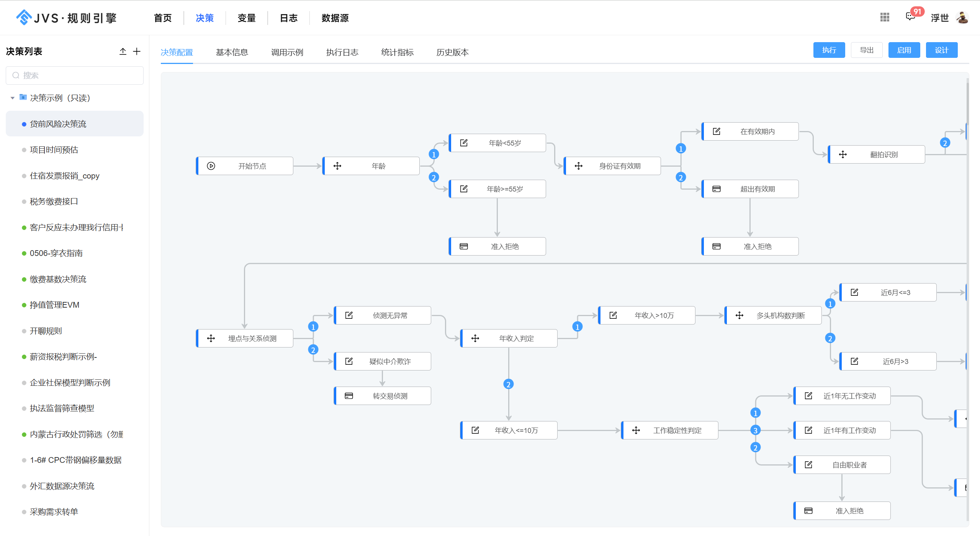Switch to the 历史版本 tab
This screenshot has height=536, width=980.
click(x=452, y=52)
